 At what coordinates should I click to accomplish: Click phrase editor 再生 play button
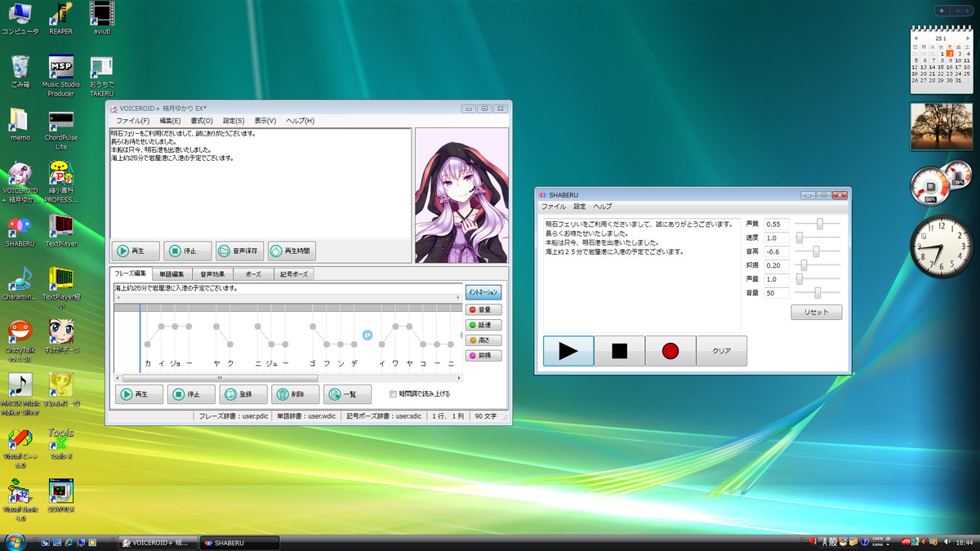coord(140,394)
